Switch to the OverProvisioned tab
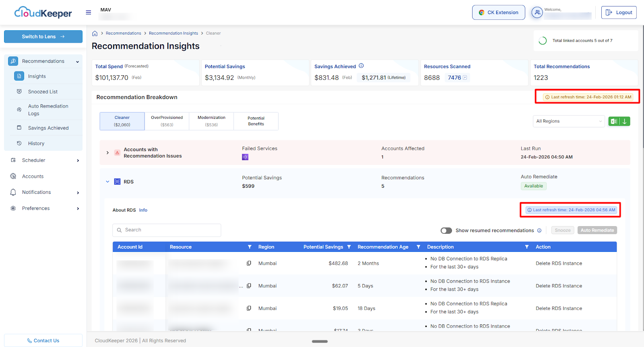644x347 pixels. point(167,121)
